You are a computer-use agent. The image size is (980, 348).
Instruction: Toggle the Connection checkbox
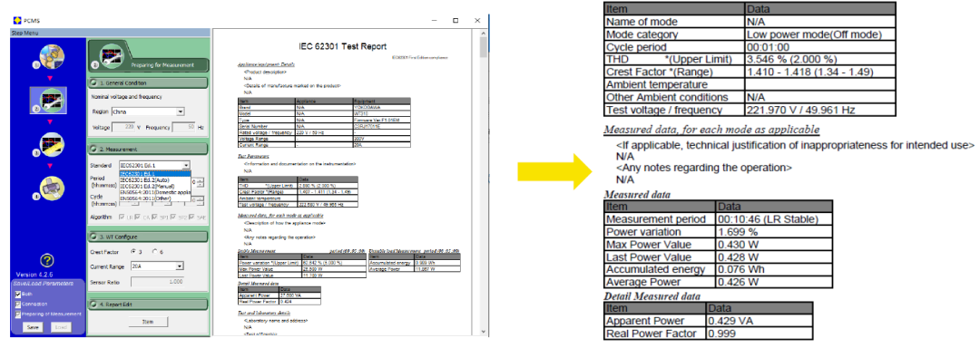point(17,304)
